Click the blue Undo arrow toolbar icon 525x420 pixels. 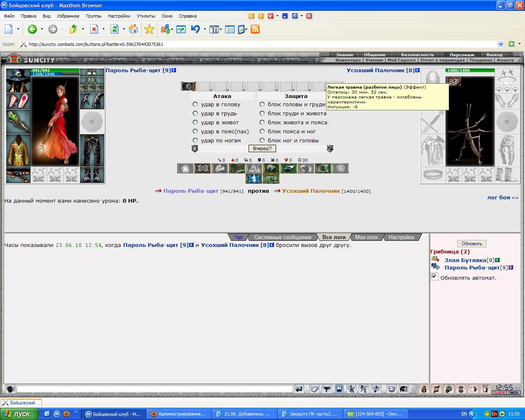click(x=195, y=29)
